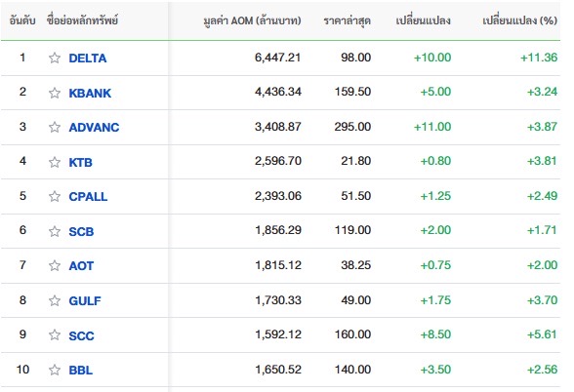574x392 pixels.
Task: Add ADVANC to favorites with star
Action: 55,127
